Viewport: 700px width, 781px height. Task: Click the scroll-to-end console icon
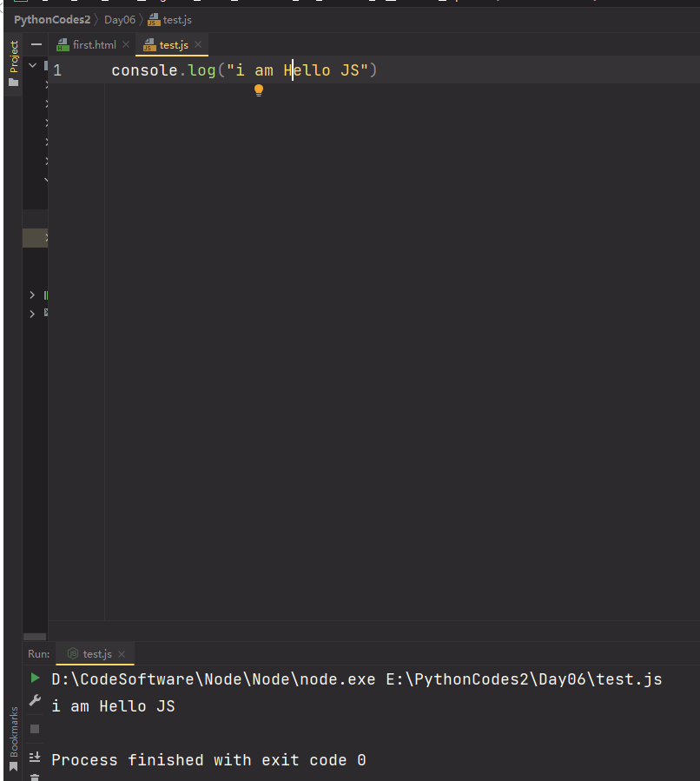[34, 757]
